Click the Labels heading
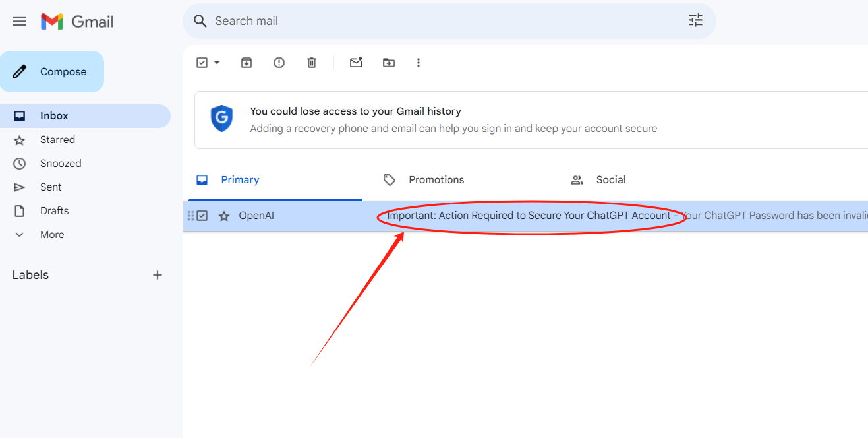868x438 pixels. coord(30,275)
